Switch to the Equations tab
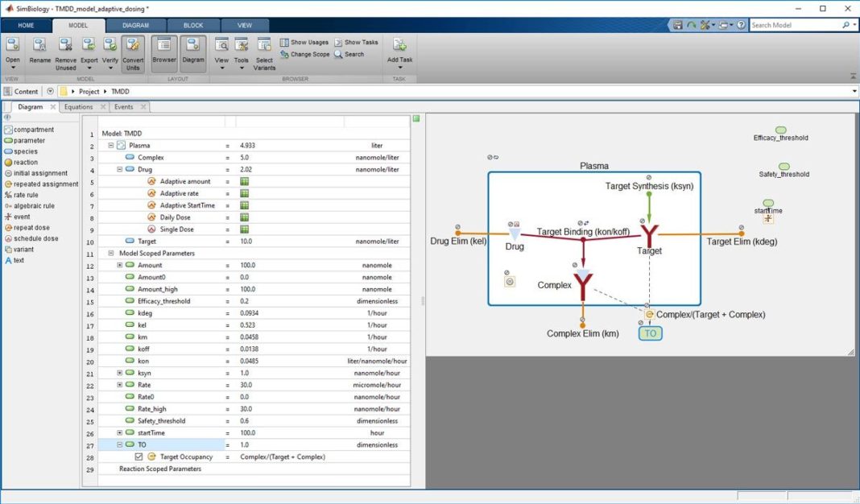860x504 pixels. [x=81, y=105]
